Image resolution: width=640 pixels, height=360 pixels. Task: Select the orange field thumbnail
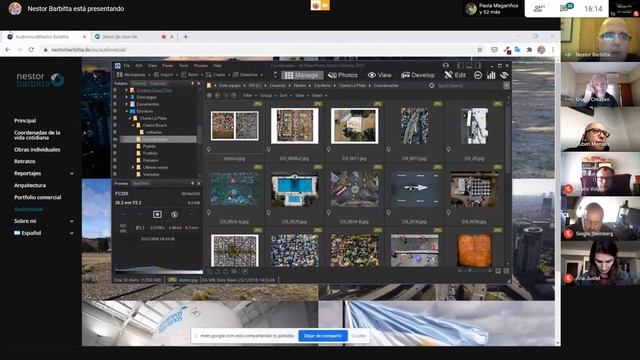pyautogui.click(x=474, y=250)
